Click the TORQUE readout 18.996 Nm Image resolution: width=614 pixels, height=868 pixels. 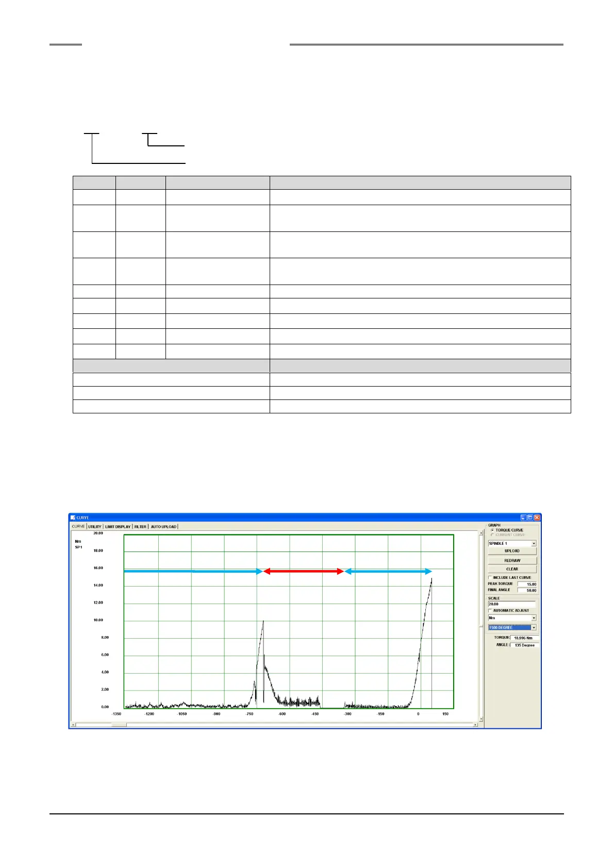524,638
